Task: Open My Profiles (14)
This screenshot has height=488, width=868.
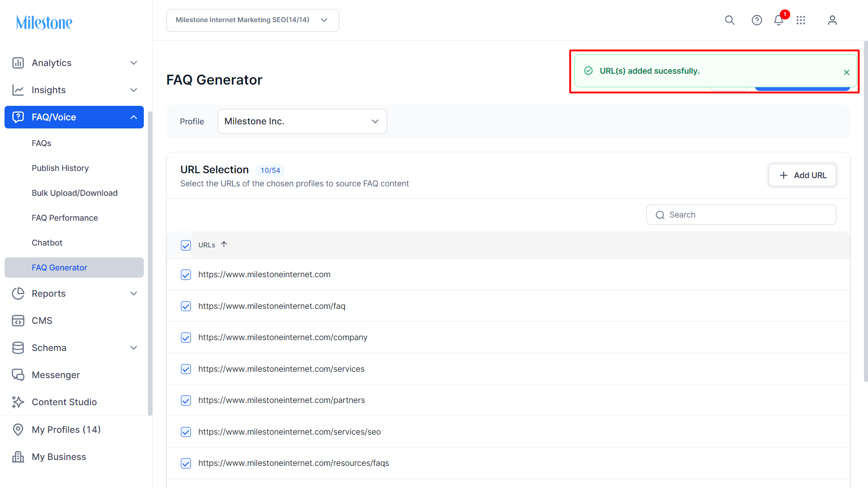Action: click(x=66, y=430)
